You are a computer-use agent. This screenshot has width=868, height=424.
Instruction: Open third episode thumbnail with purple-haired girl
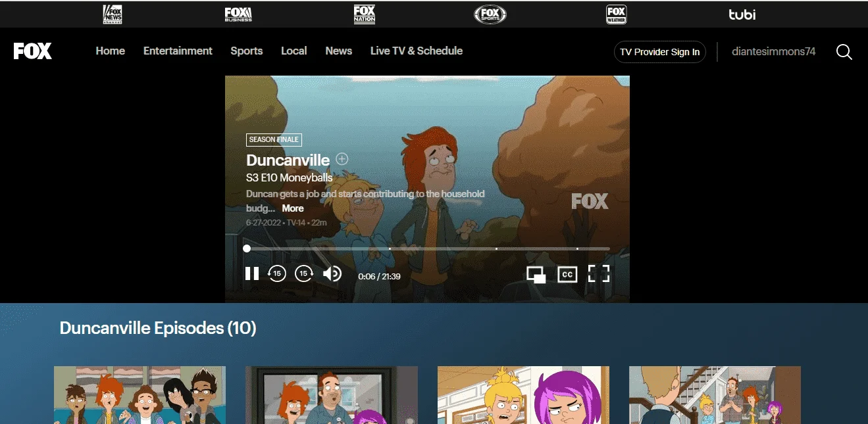click(x=523, y=395)
